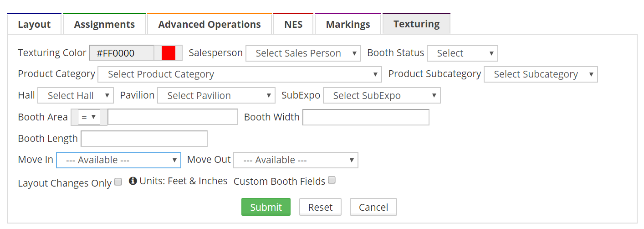The image size is (644, 229).
Task: Open the Advanced Operations tab
Action: pyautogui.click(x=210, y=24)
